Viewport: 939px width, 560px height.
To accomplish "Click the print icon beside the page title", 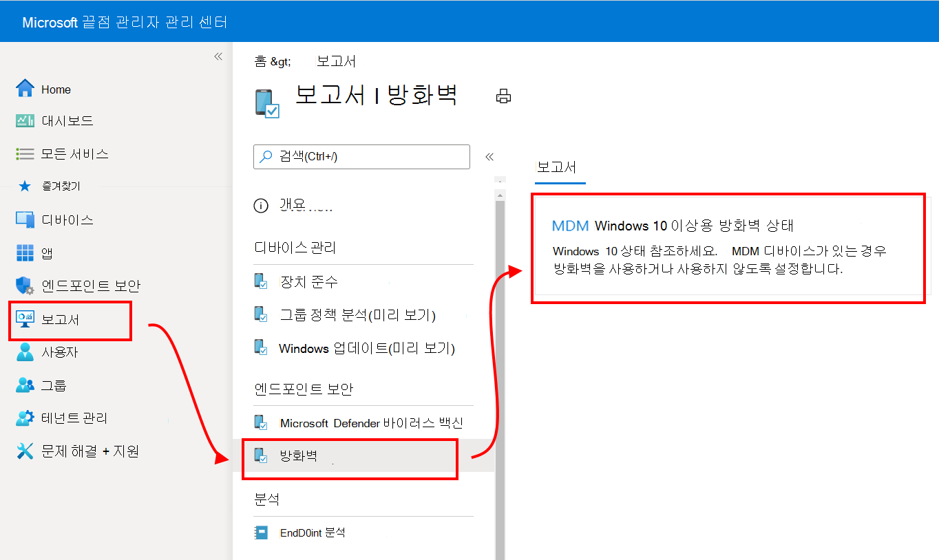I will pyautogui.click(x=504, y=96).
